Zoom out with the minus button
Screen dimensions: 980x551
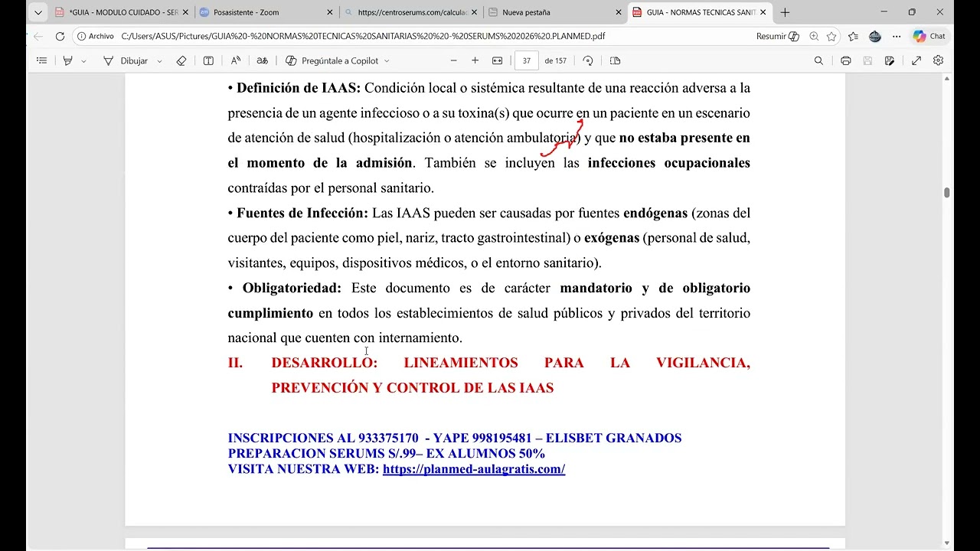click(453, 60)
